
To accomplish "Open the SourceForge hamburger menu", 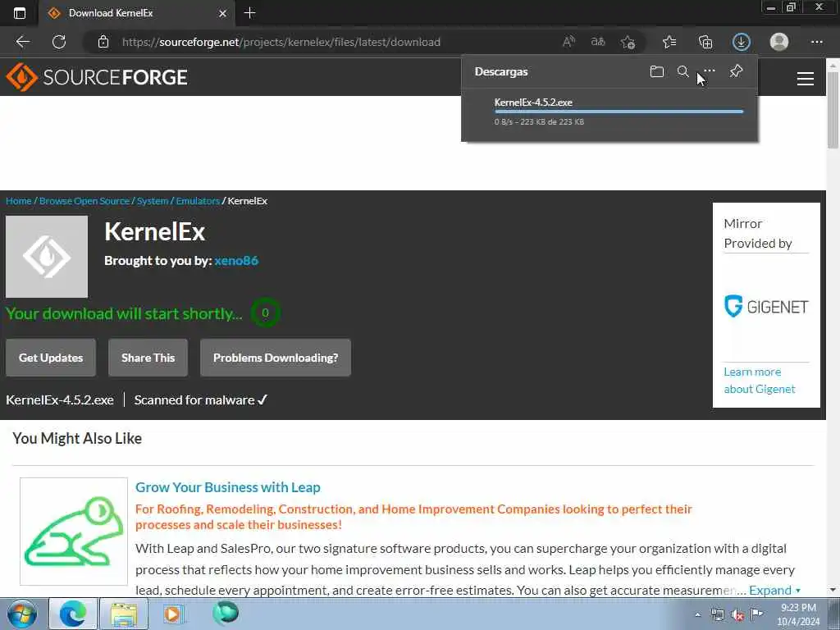I will (x=806, y=79).
